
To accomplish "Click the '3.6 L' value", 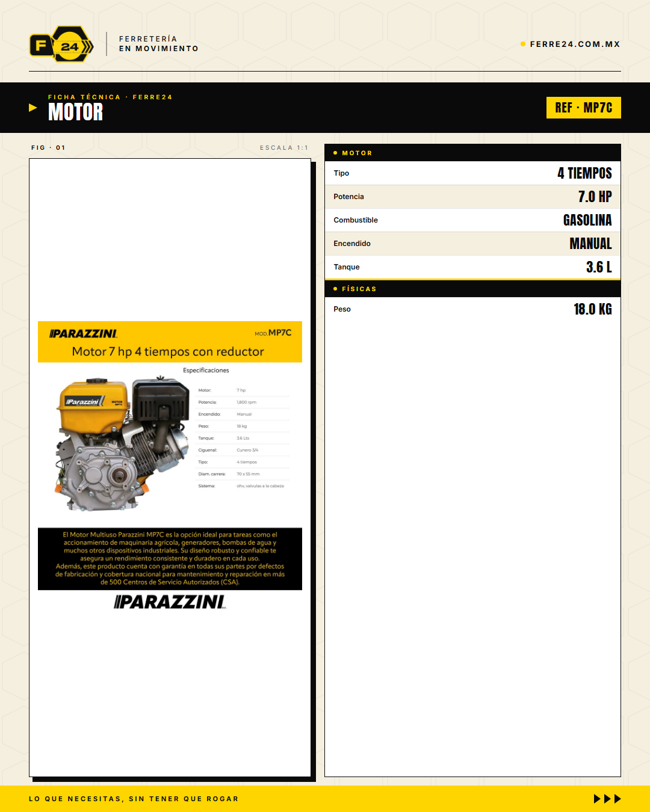I will tap(599, 267).
